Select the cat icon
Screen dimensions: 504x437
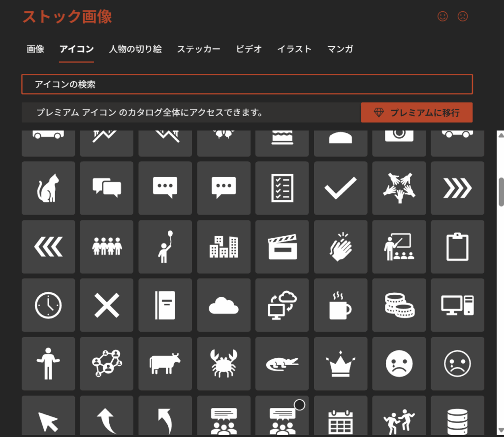48,188
